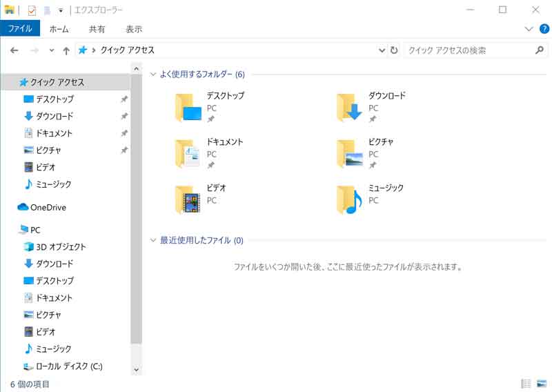Open the 表示 ribbon tab

tap(134, 29)
